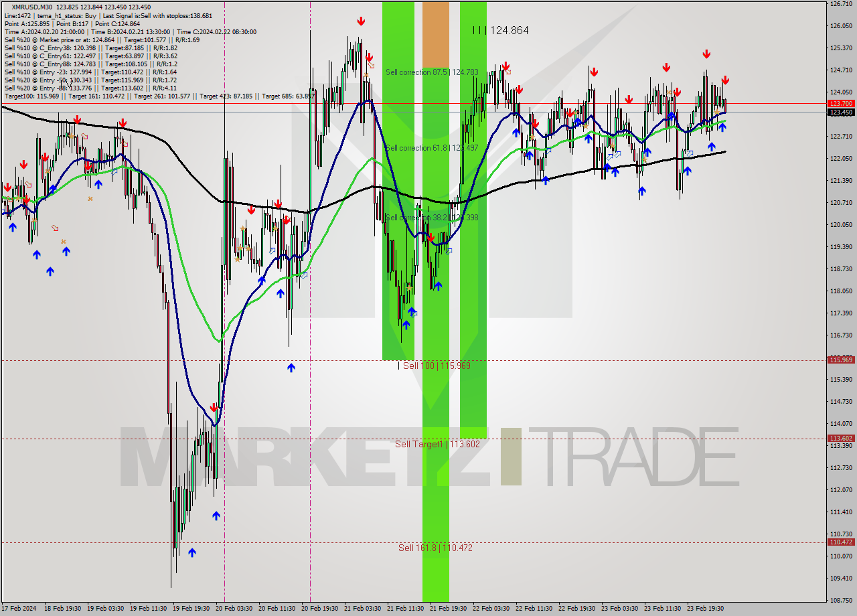Click the 'Sell 161.8 | 110.472' label
The image size is (857, 616).
click(x=435, y=548)
